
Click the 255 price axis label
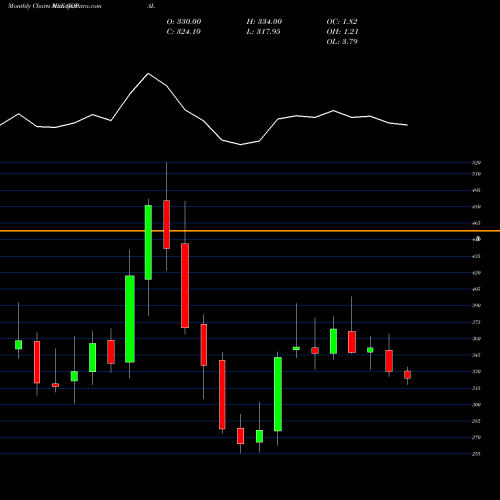[476, 454]
